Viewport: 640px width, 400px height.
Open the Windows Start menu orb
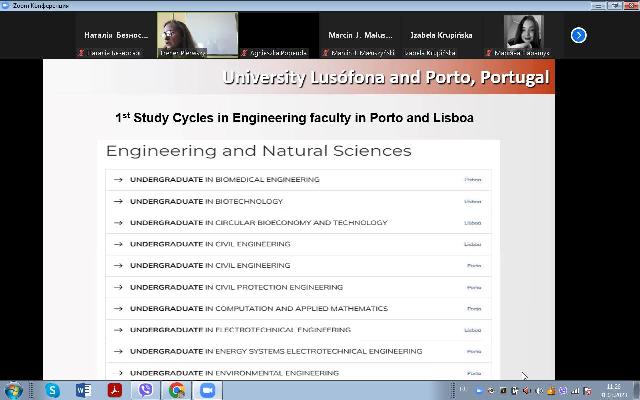click(x=13, y=391)
